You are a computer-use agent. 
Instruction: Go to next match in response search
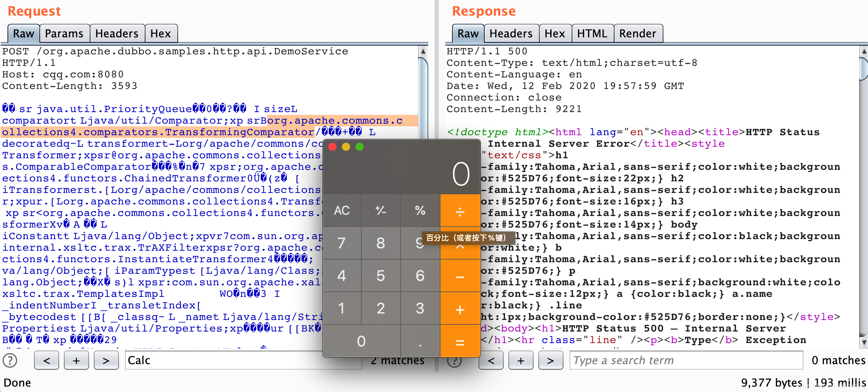coord(551,360)
